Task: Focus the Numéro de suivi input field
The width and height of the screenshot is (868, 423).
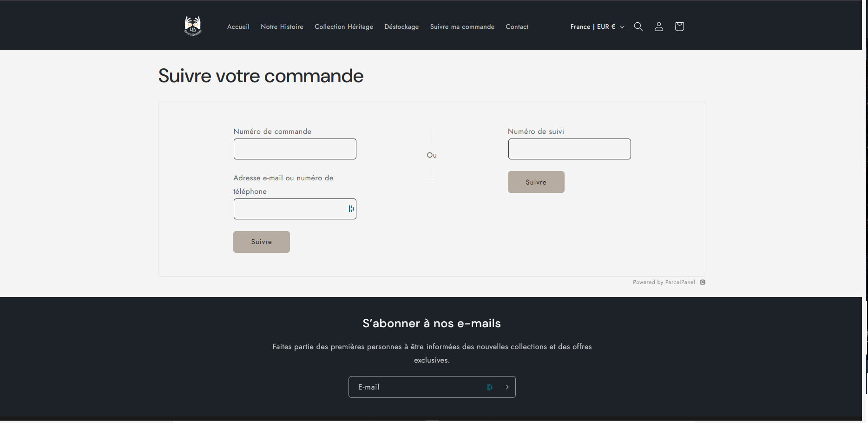Action: (569, 149)
